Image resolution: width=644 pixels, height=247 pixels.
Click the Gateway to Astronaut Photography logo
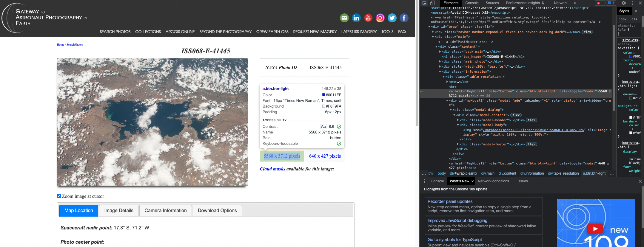45,18
